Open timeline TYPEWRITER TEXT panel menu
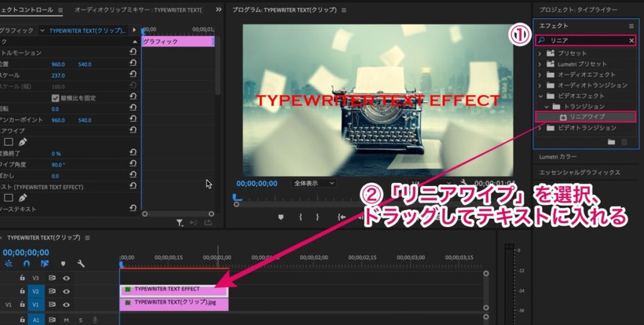This screenshot has height=325, width=644. (88, 238)
